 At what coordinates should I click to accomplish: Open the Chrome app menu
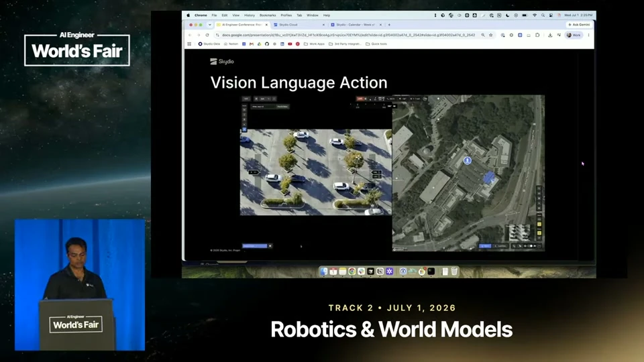coord(201,15)
